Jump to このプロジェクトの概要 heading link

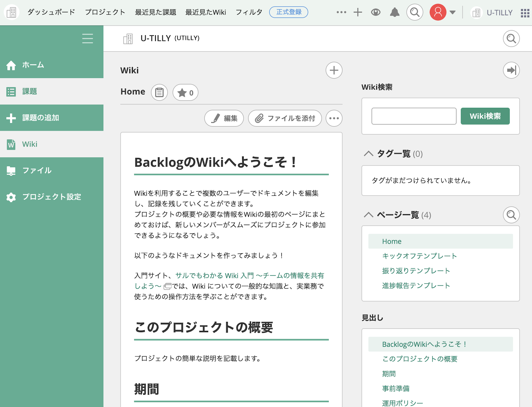[x=420, y=359]
